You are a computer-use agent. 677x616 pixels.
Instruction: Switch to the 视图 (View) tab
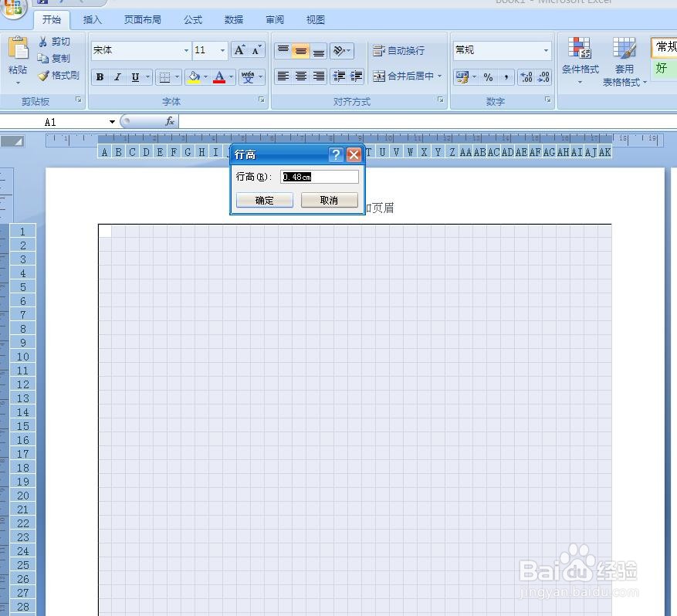pyautogui.click(x=315, y=20)
